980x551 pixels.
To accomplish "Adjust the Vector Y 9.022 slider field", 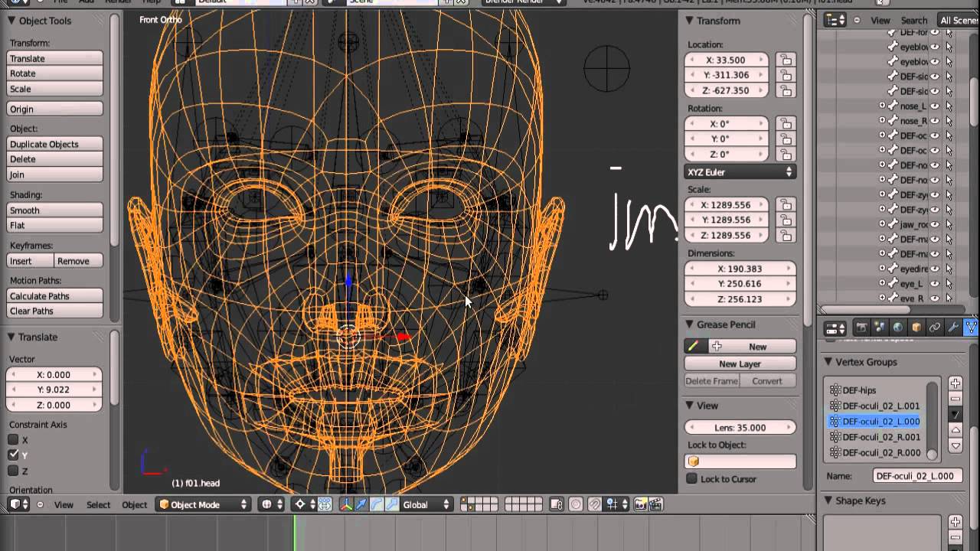I will click(54, 390).
